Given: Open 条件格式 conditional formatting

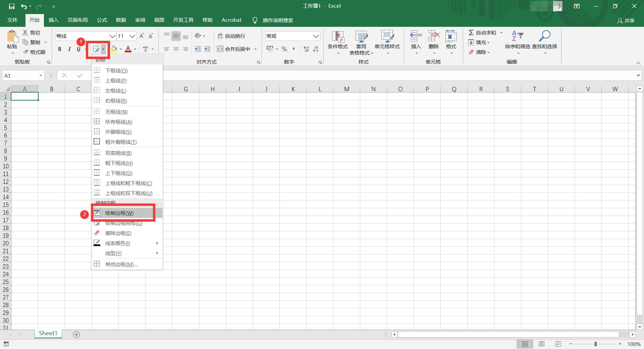Looking at the screenshot, I should (338, 43).
